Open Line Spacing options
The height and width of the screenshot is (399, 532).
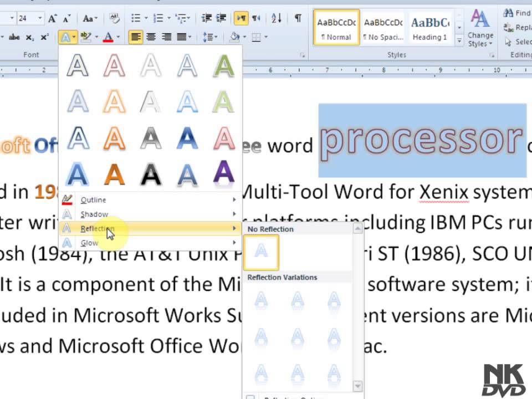(209, 37)
